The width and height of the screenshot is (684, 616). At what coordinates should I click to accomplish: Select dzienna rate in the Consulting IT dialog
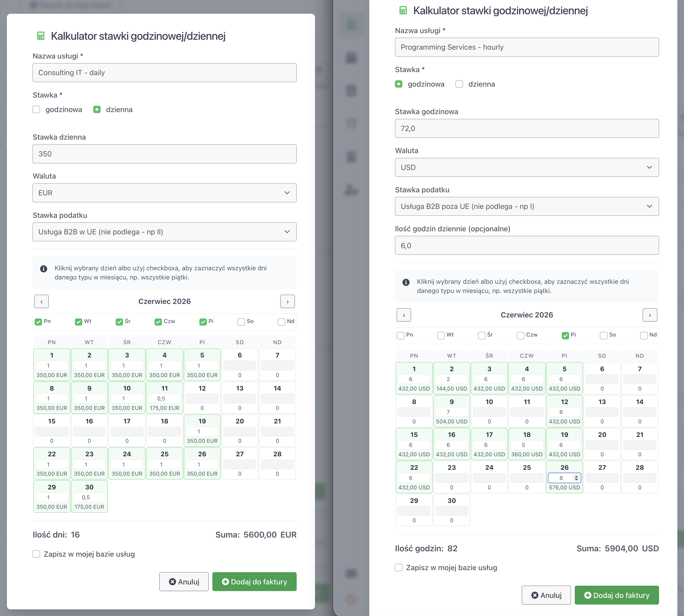[x=97, y=110]
